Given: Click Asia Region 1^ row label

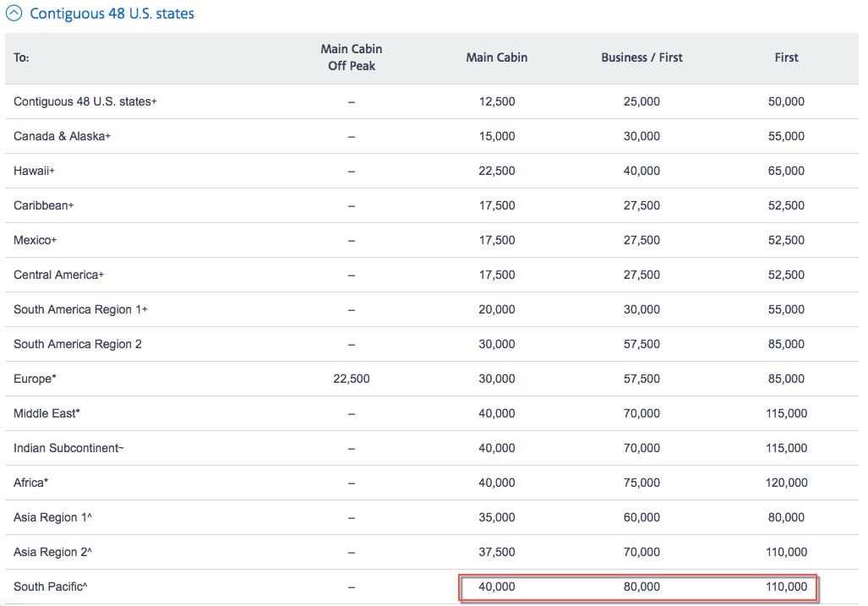Looking at the screenshot, I should pos(52,517).
